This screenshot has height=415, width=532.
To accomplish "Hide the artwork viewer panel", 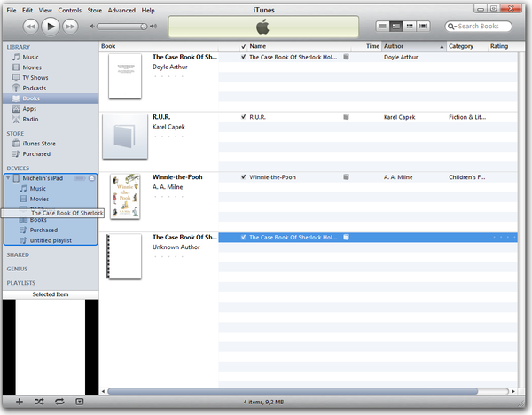I will click(x=80, y=402).
